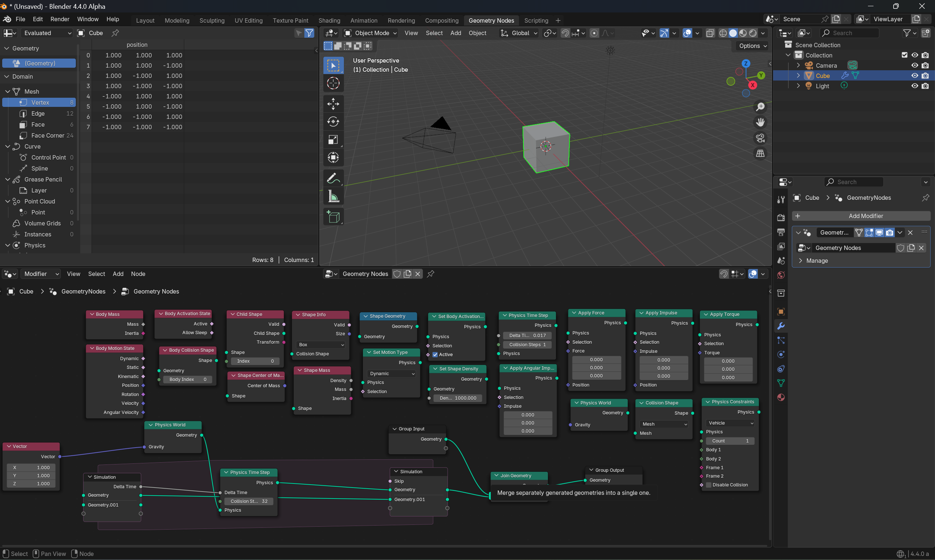Click GeometryNodes in the node editor breadcrumb
935x560 pixels.
(84, 292)
